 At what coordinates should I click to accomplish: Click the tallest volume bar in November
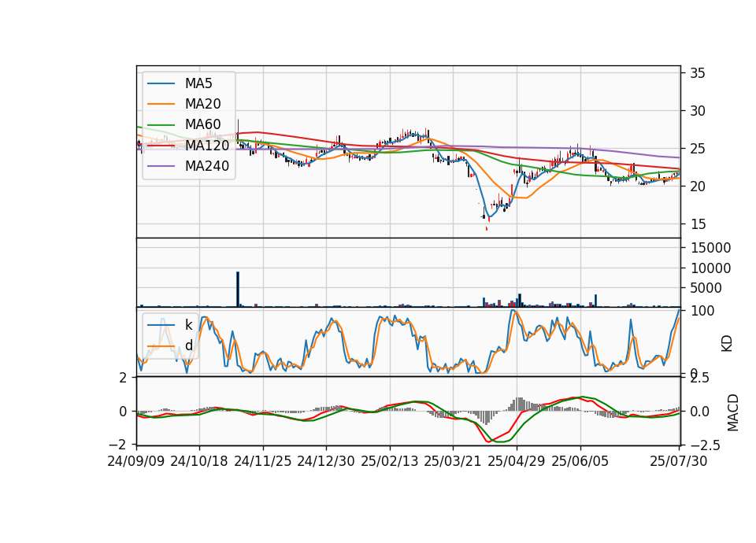pos(238,289)
